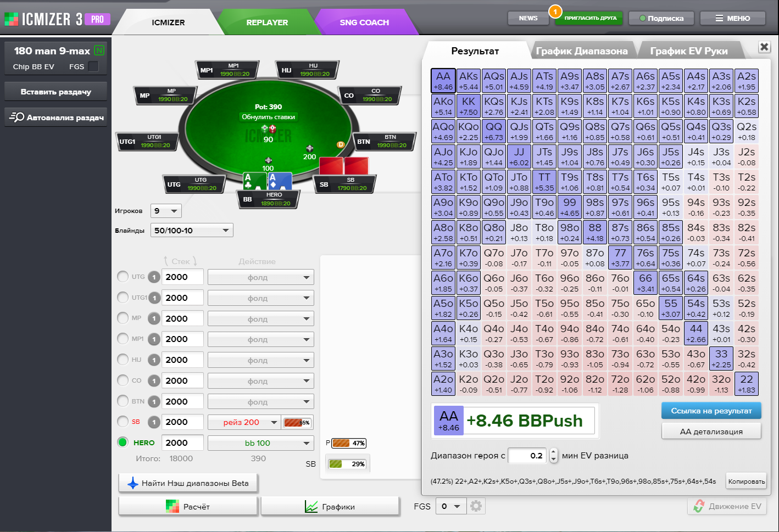
Task: Click the UTG1 seat plate on the table
Action: tap(147, 142)
